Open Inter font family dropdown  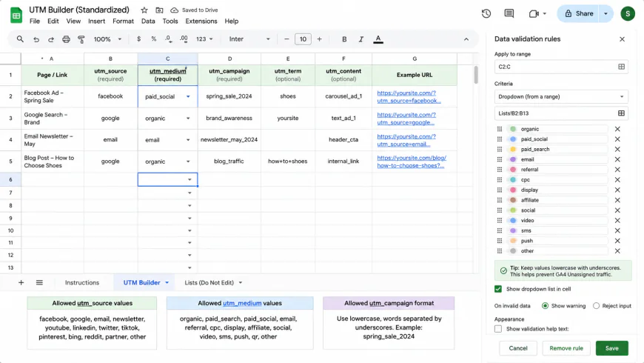point(249,39)
